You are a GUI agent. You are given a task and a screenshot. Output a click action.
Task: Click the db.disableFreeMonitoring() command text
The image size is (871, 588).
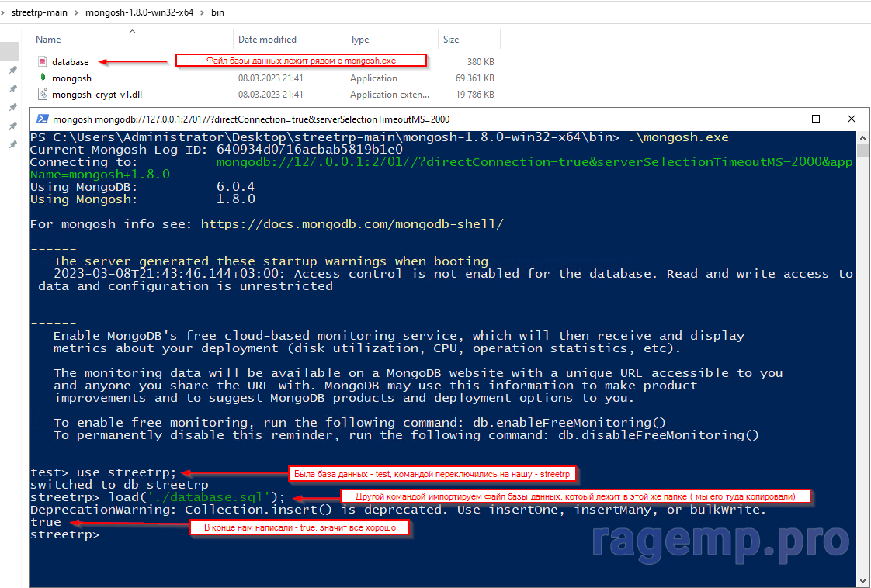point(658,435)
